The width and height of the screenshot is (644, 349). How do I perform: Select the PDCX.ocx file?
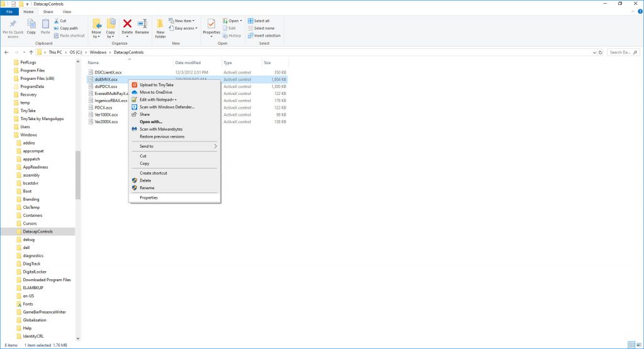(103, 108)
